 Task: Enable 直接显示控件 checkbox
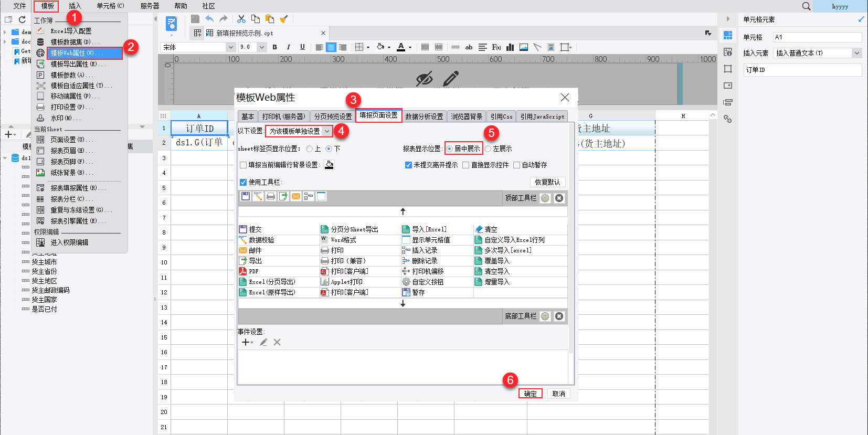tap(465, 165)
